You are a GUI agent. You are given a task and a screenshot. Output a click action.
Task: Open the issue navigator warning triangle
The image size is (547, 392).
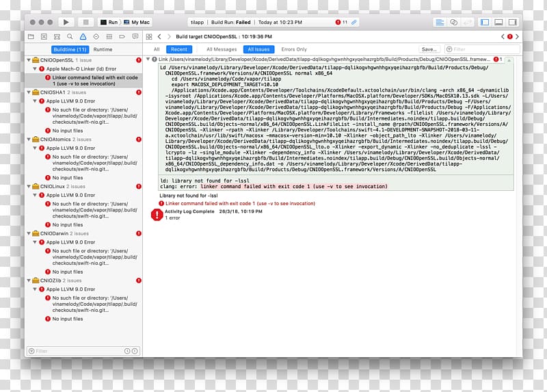(x=83, y=36)
